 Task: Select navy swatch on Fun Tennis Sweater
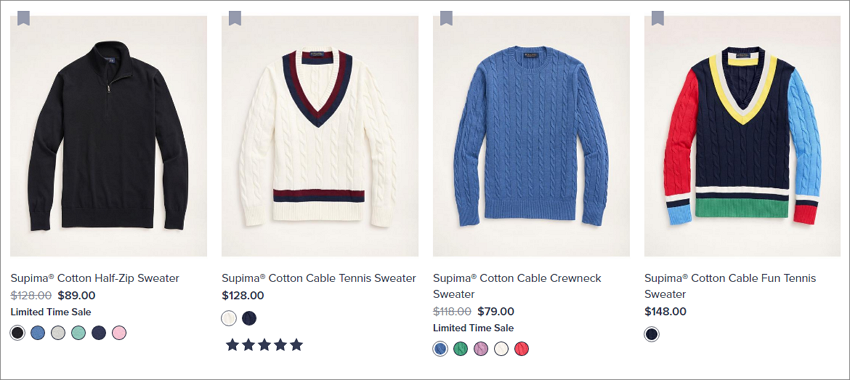(x=652, y=334)
